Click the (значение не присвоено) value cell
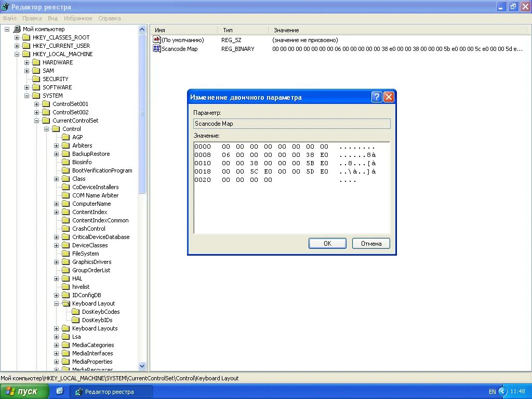The height and width of the screenshot is (399, 532). 305,40
